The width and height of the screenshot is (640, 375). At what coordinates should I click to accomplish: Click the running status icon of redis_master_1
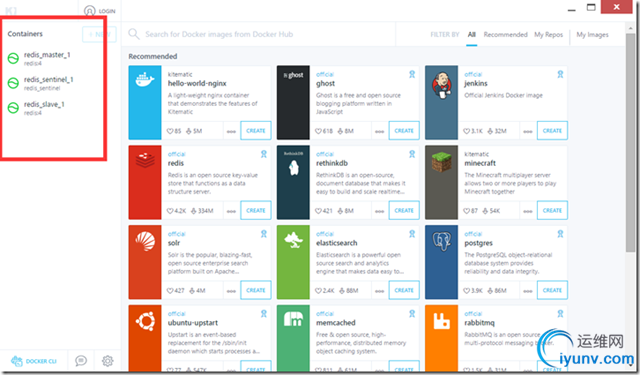tap(13, 58)
